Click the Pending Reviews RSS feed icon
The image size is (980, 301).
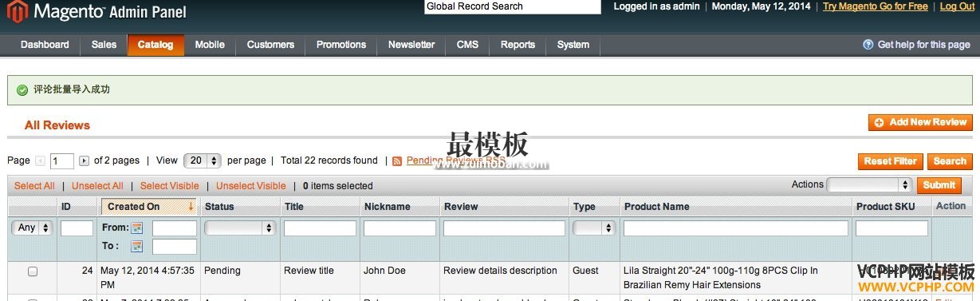point(397,161)
